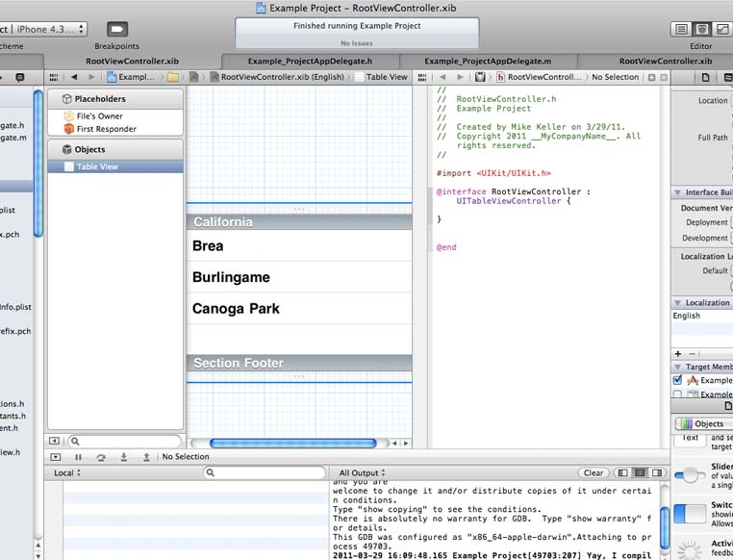Select the Canoga Park table cell
The height and width of the screenshot is (560, 733).
point(299,309)
